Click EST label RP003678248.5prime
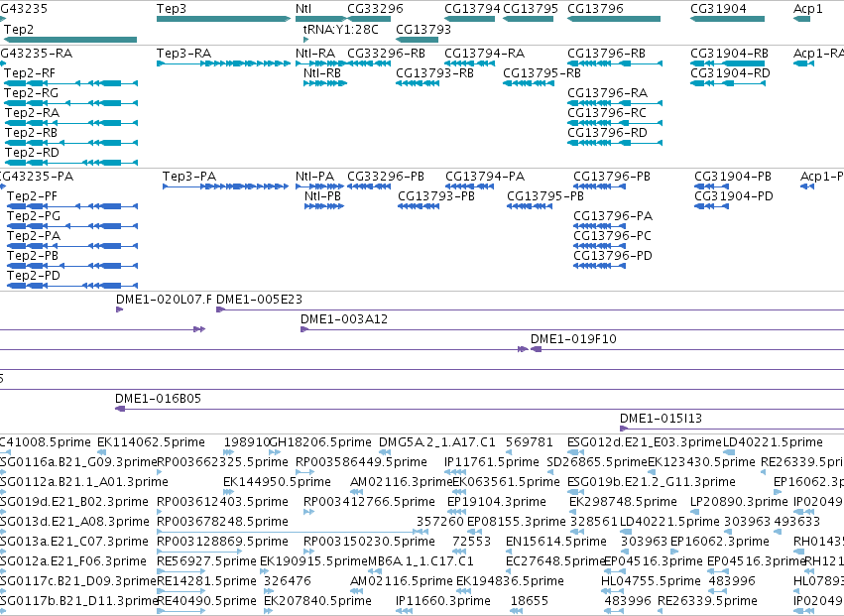This screenshot has width=844, height=616. tap(223, 521)
